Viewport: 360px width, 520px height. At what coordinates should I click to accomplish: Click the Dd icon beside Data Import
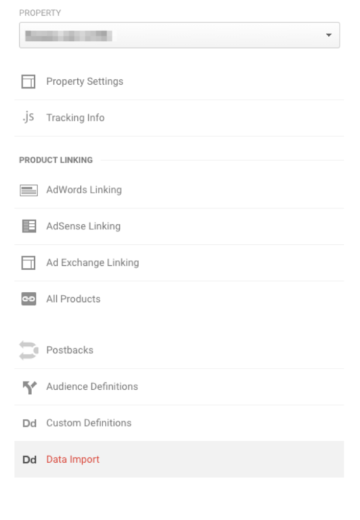pos(29,460)
